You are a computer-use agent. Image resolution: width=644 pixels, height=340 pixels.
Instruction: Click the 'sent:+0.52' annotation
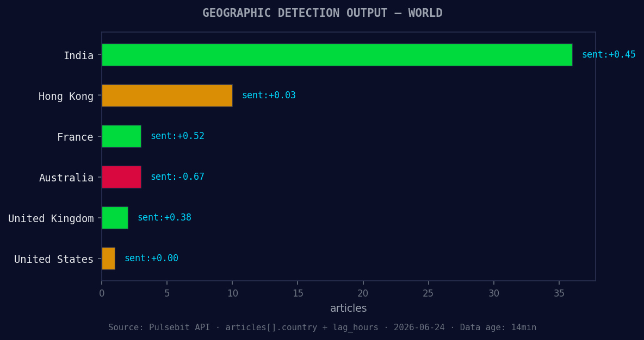pos(177,136)
